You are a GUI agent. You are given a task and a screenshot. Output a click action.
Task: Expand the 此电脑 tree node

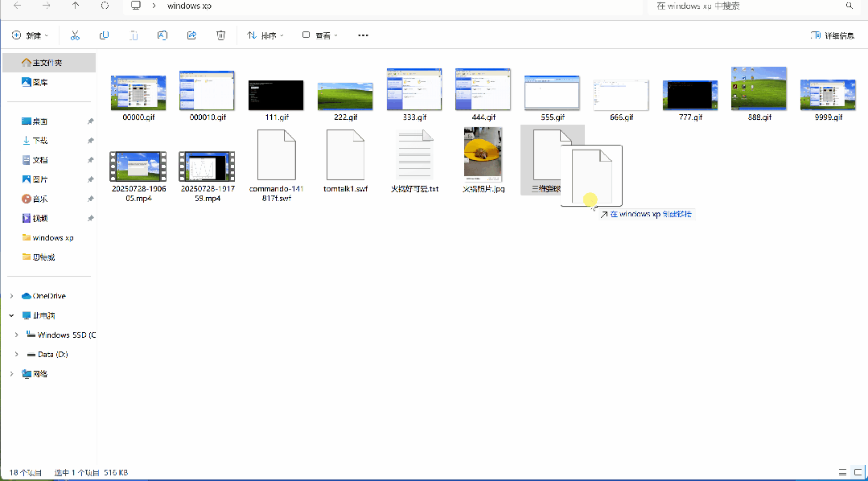[x=10, y=314]
